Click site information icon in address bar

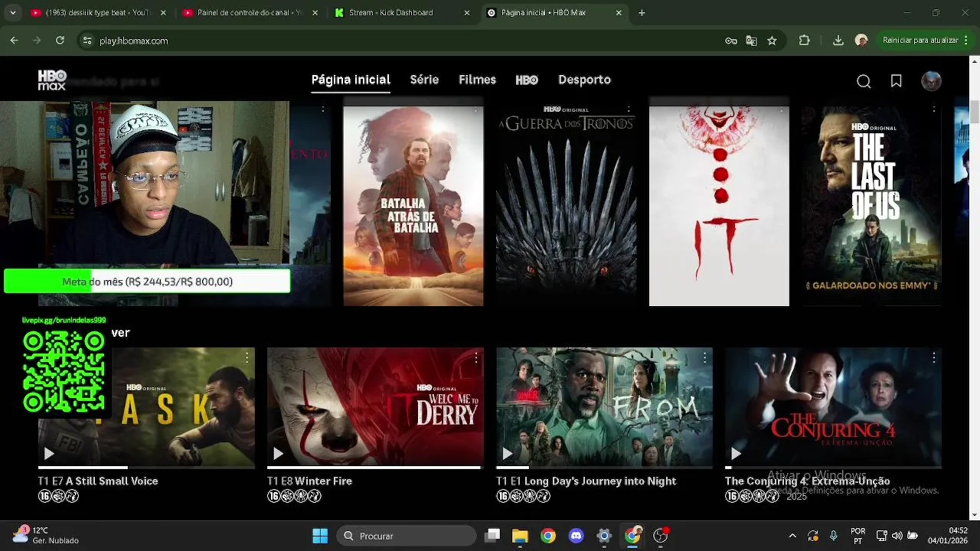click(87, 41)
